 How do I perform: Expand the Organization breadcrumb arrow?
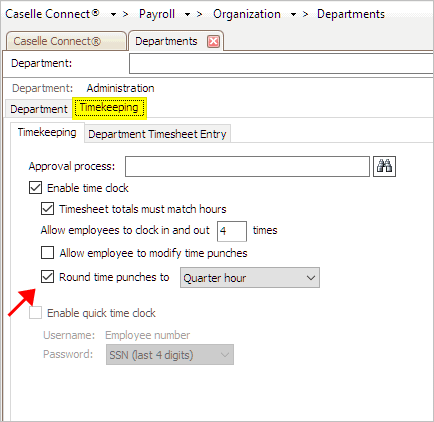click(x=293, y=15)
